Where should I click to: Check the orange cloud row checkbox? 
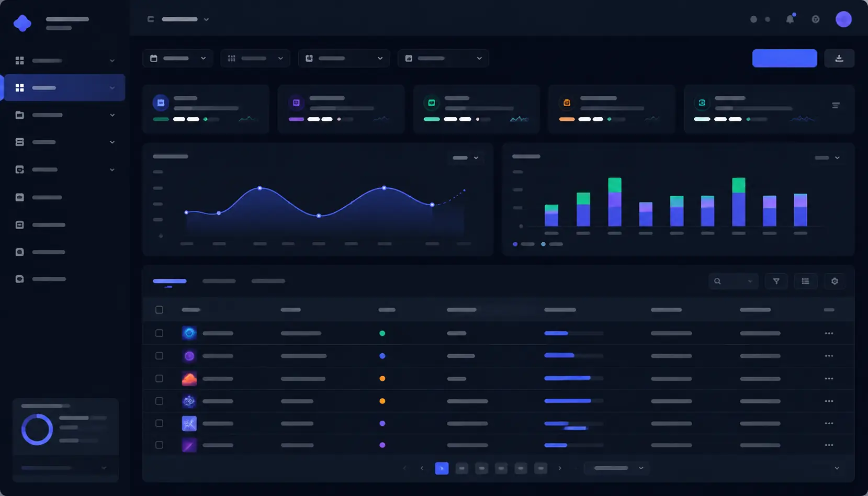(x=159, y=378)
